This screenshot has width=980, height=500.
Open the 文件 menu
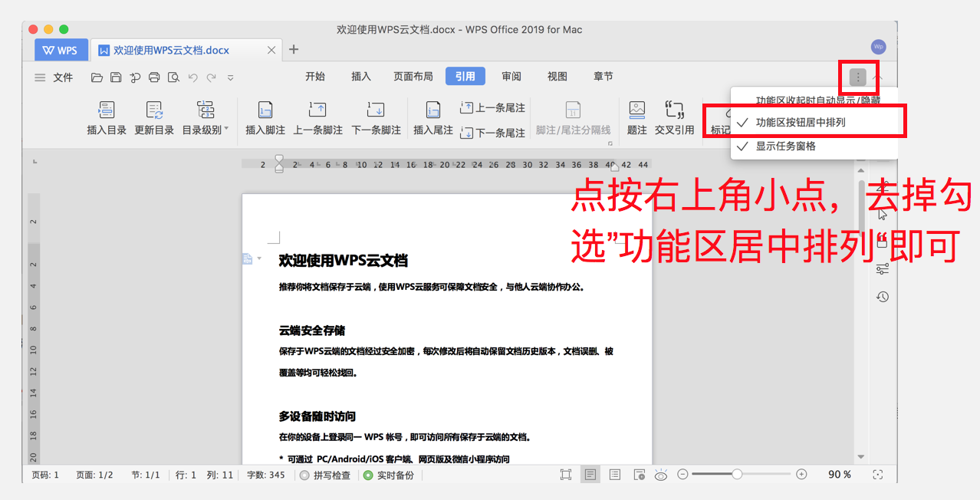click(x=54, y=77)
